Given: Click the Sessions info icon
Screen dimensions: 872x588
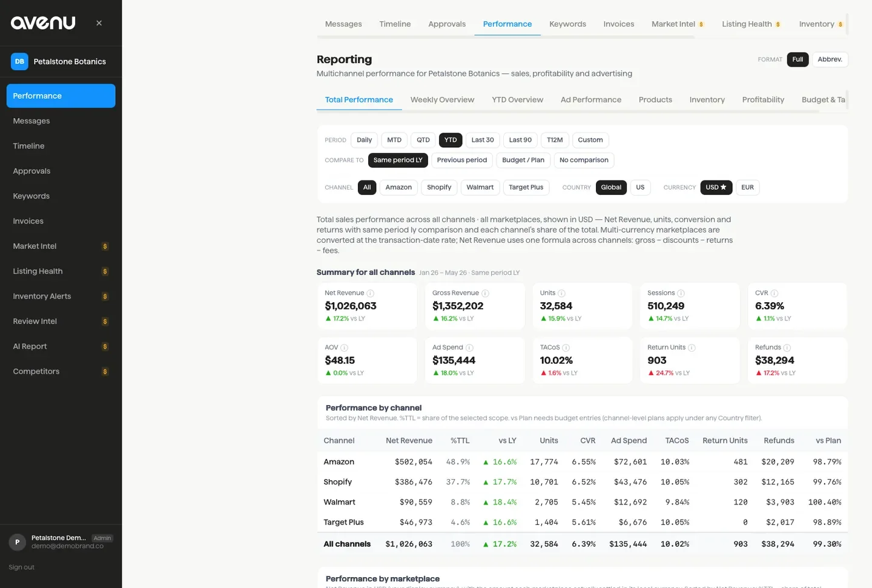Looking at the screenshot, I should (x=681, y=293).
